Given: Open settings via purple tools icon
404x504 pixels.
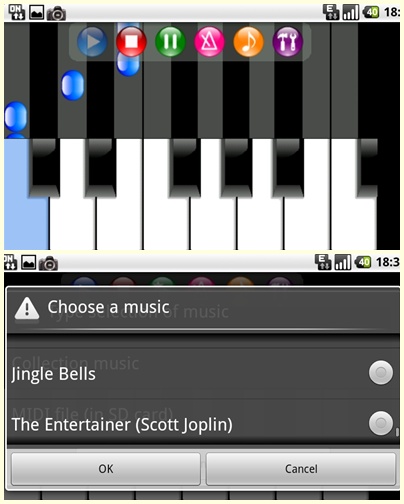Looking at the screenshot, I should pos(288,42).
